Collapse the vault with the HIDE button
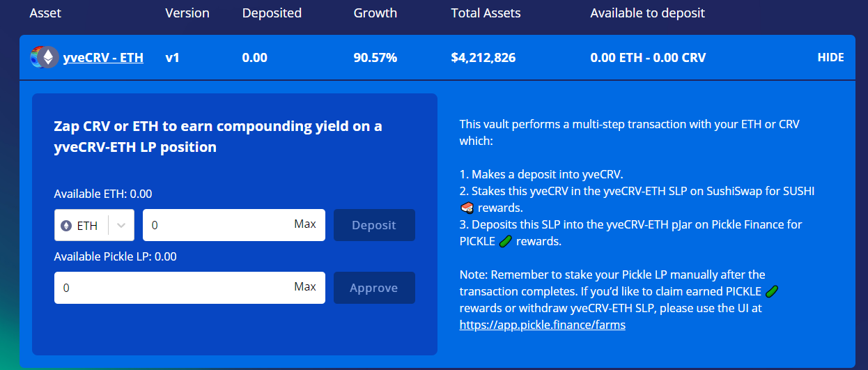868x370 pixels. point(830,58)
